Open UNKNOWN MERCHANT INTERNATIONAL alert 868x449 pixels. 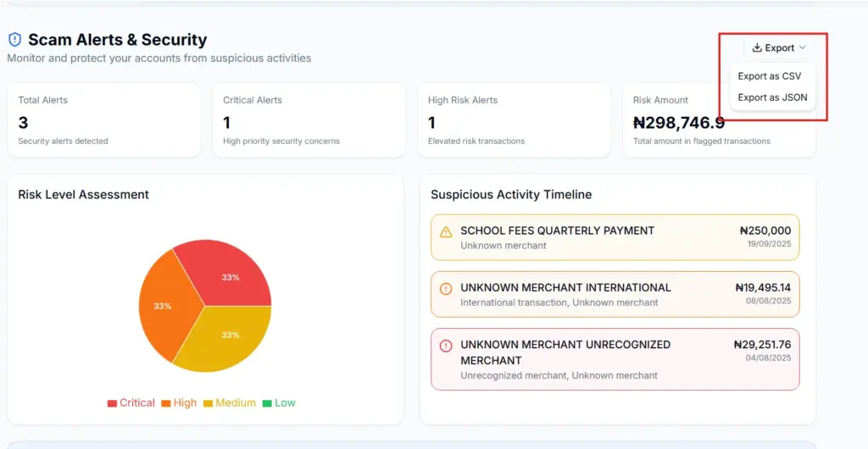(615, 294)
